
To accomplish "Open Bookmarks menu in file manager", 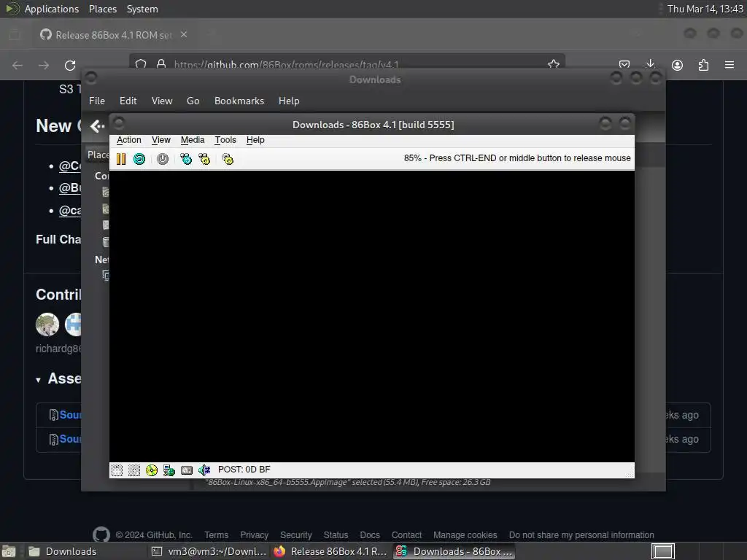I will coord(239,101).
